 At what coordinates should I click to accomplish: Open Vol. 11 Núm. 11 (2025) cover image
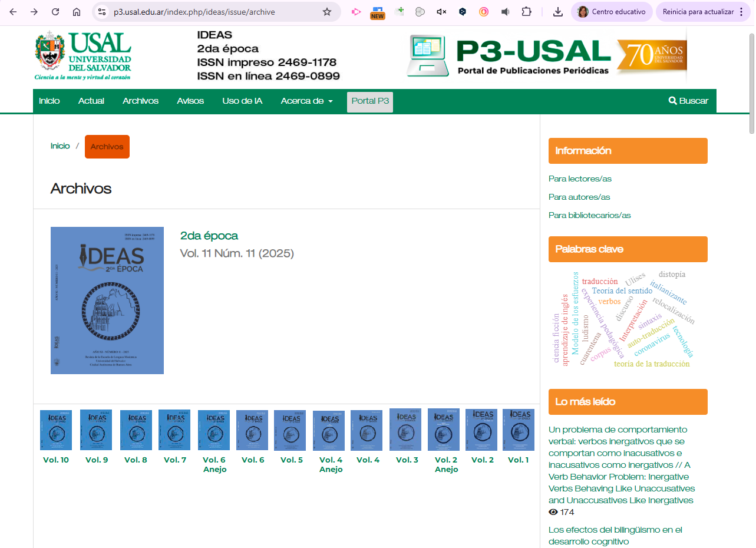pyautogui.click(x=107, y=301)
